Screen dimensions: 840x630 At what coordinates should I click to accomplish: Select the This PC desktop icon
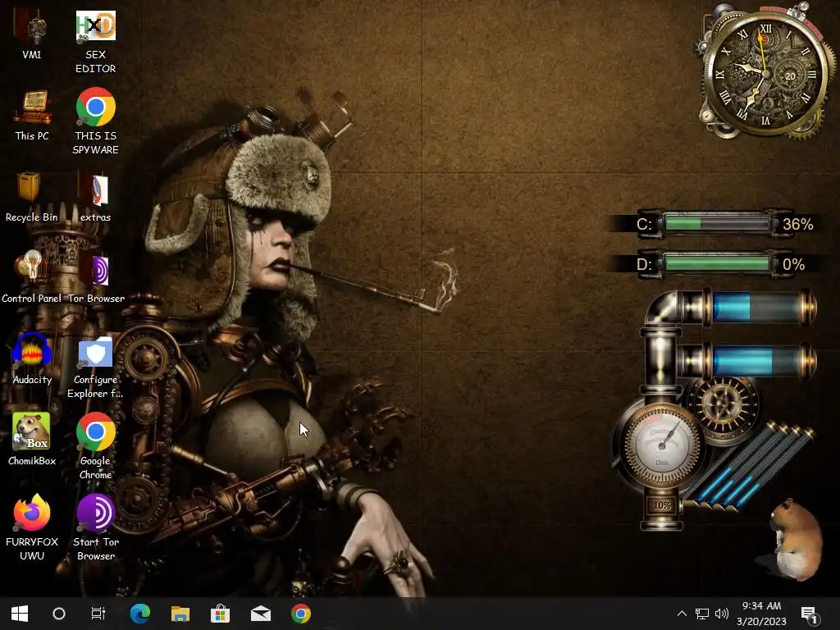tap(32, 116)
